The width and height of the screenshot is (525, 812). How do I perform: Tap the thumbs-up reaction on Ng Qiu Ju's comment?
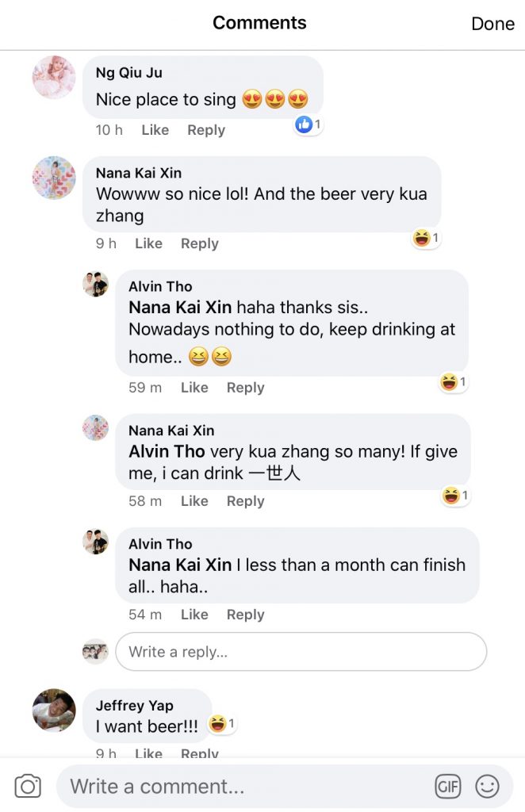tap(308, 124)
